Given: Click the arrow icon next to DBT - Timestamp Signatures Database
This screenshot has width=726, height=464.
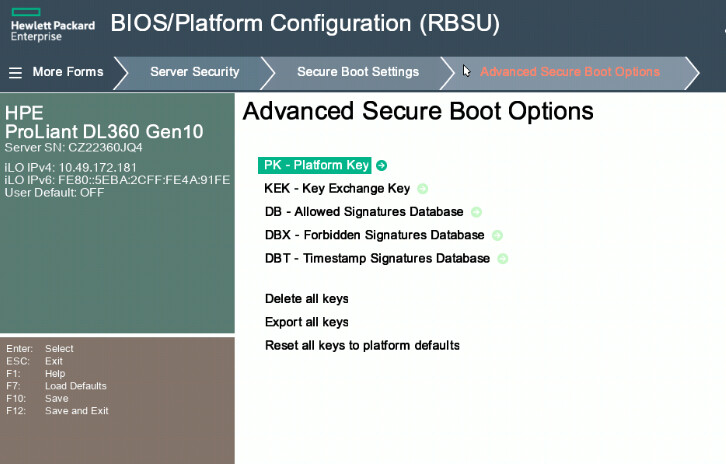Looking at the screenshot, I should click(503, 259).
